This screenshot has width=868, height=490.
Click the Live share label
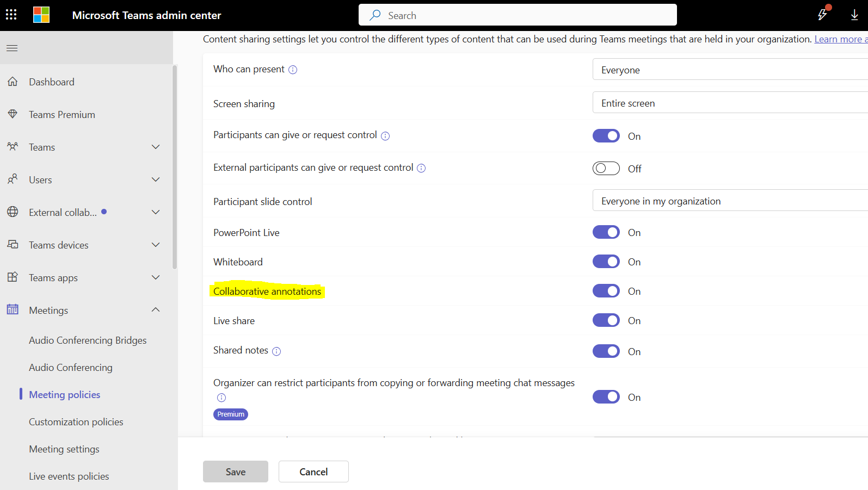click(234, 321)
